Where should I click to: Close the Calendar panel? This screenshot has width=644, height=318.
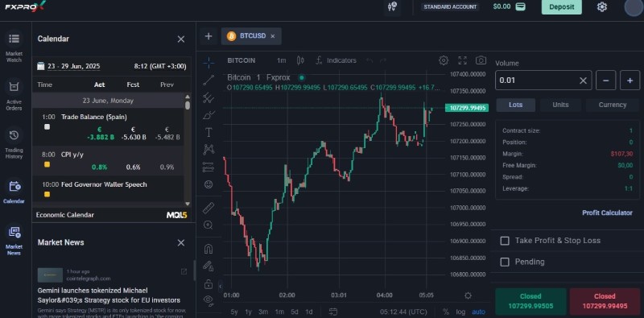180,39
